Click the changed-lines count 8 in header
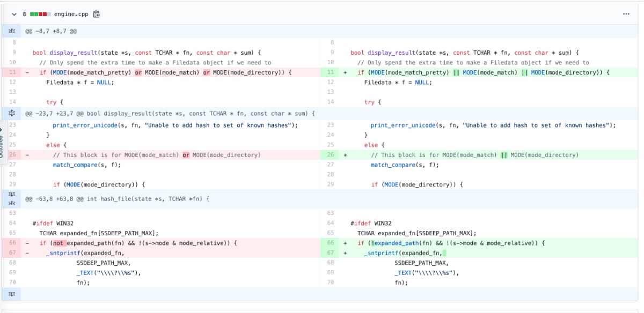This screenshot has width=644, height=313. coord(25,14)
